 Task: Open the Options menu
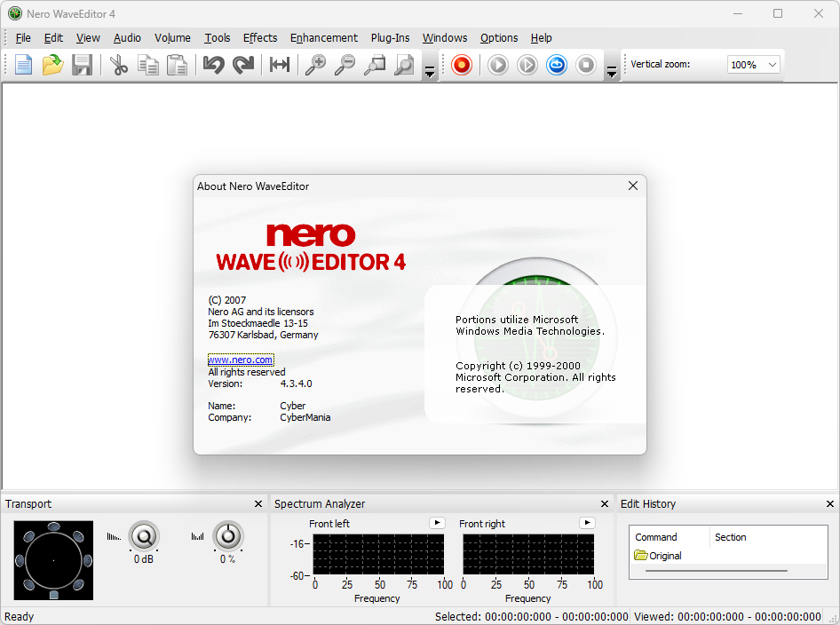pos(499,38)
